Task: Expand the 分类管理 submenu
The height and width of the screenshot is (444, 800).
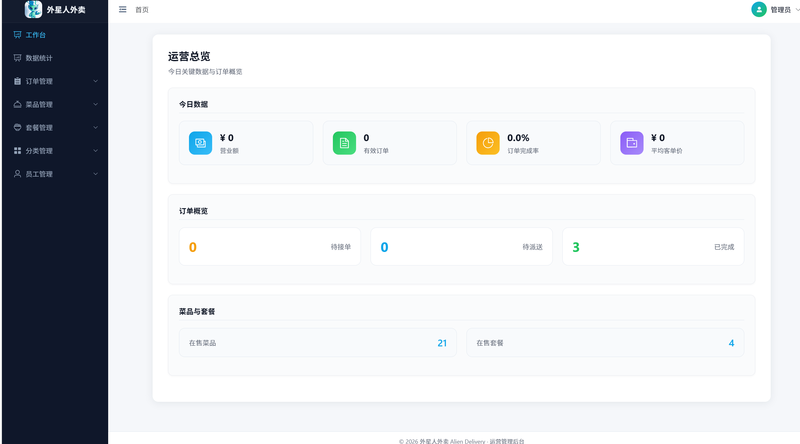Action: point(54,151)
